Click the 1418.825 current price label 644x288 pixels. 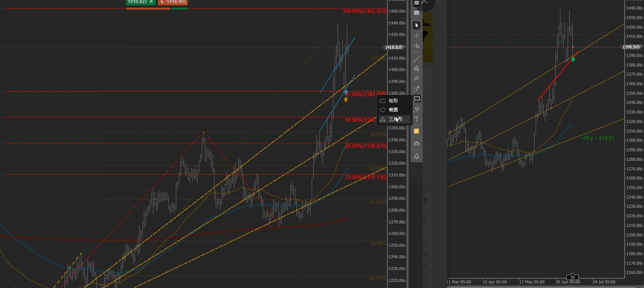(x=393, y=47)
